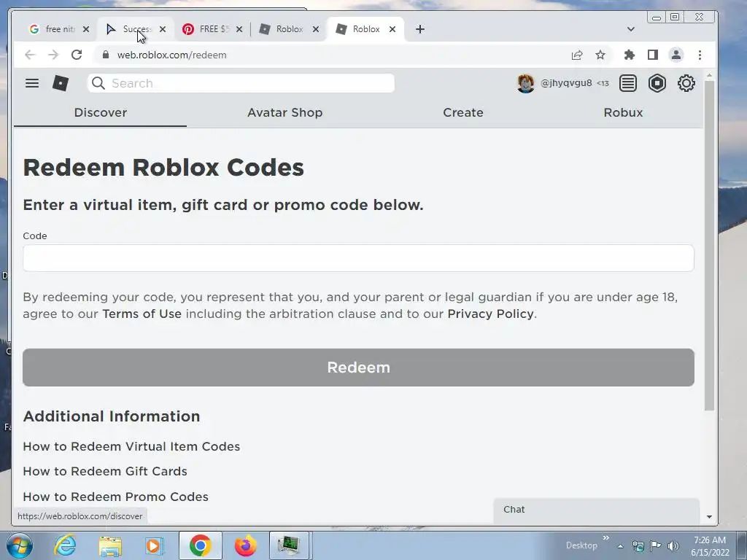Close the Success tab
This screenshot has width=747, height=560.
tap(163, 29)
